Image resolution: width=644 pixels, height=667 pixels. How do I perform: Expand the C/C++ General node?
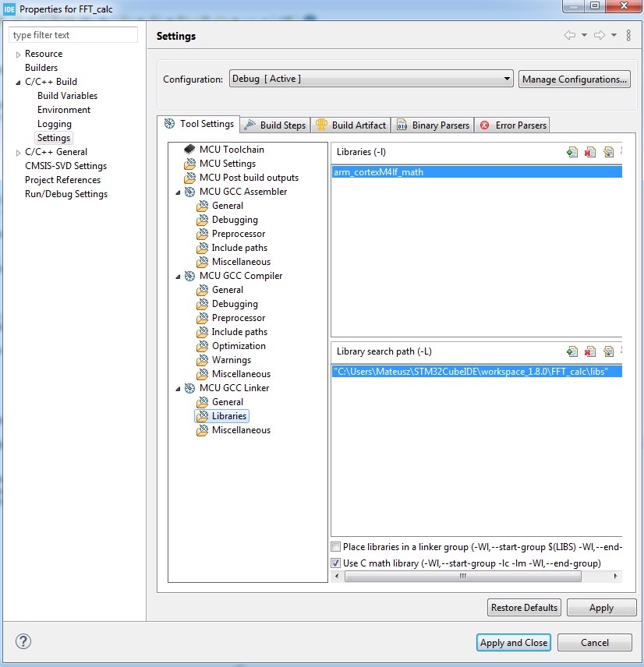tap(19, 153)
